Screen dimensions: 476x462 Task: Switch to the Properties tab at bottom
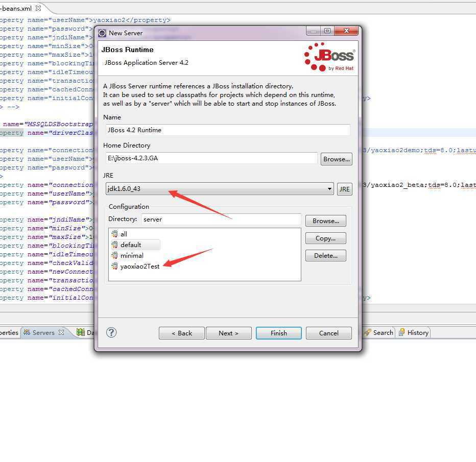coord(9,332)
